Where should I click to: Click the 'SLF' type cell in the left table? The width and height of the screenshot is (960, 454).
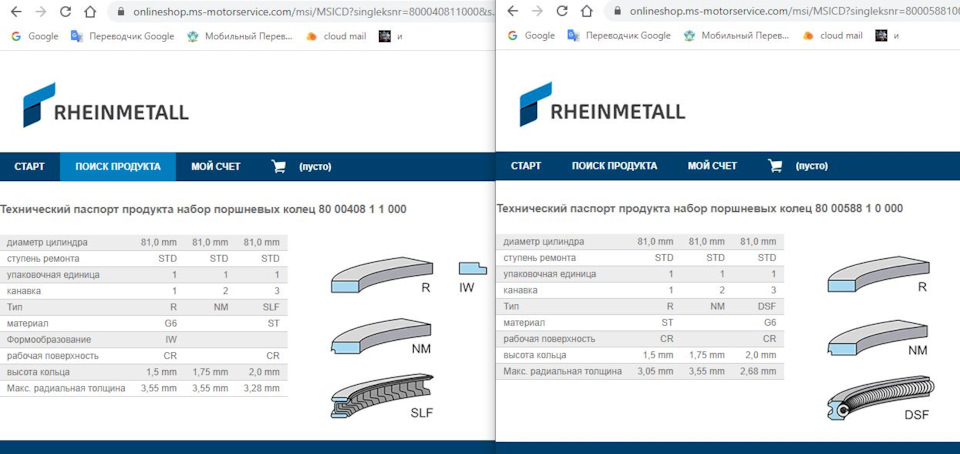coord(270,307)
